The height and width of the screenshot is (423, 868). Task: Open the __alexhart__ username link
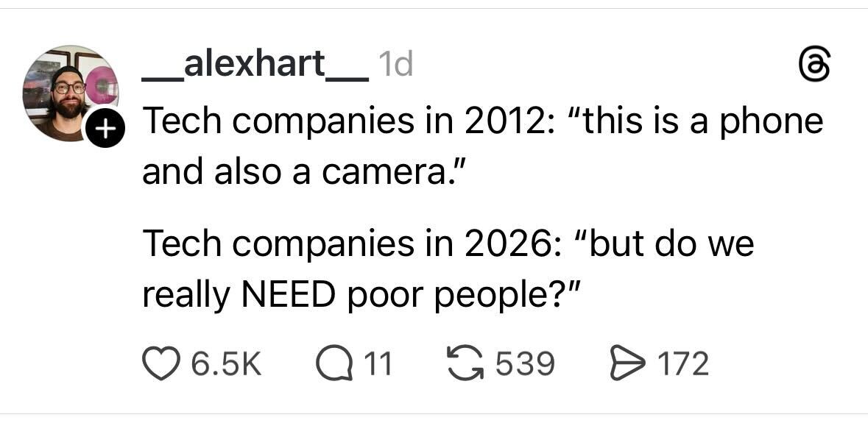point(255,65)
